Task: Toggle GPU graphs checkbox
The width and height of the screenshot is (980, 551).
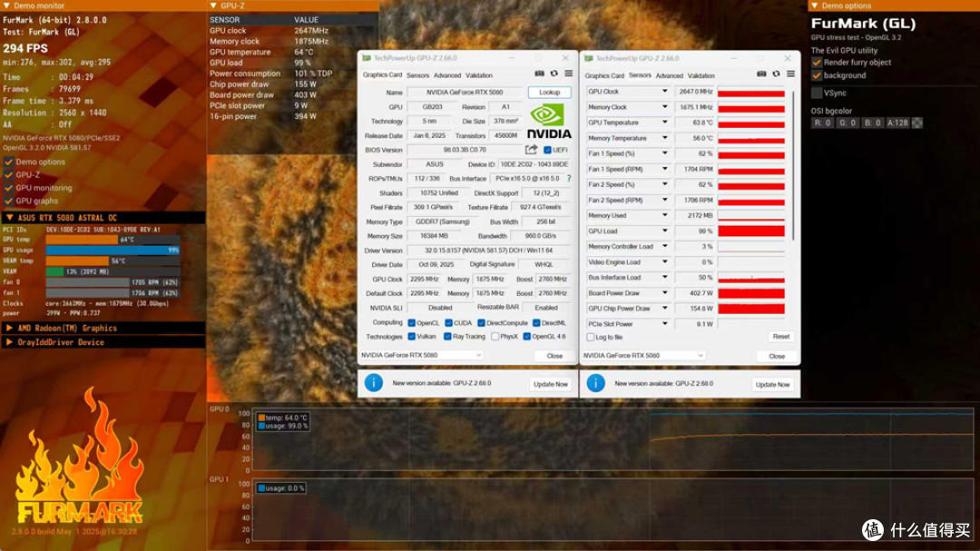Action: (x=9, y=202)
